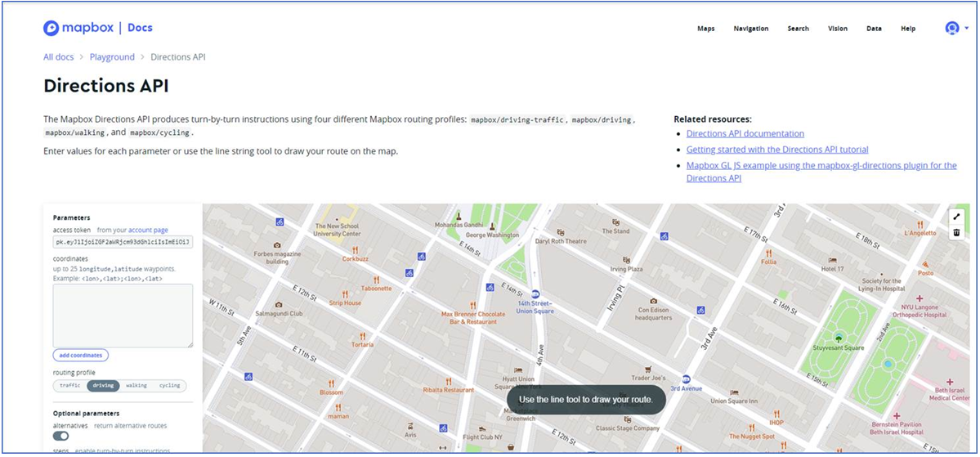The height and width of the screenshot is (457, 980).
Task: Click the Bernstein Pavilion hospital icon
Action: [897, 415]
